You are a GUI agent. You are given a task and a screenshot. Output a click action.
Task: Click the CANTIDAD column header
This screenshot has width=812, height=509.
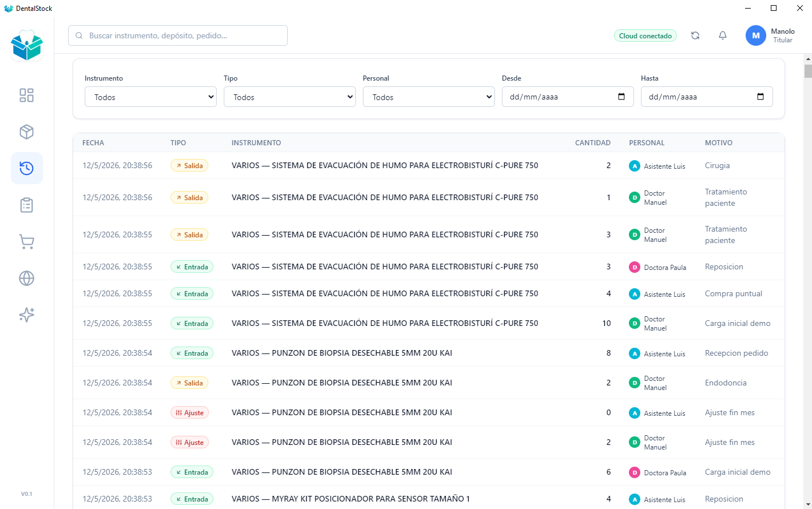[x=593, y=143]
